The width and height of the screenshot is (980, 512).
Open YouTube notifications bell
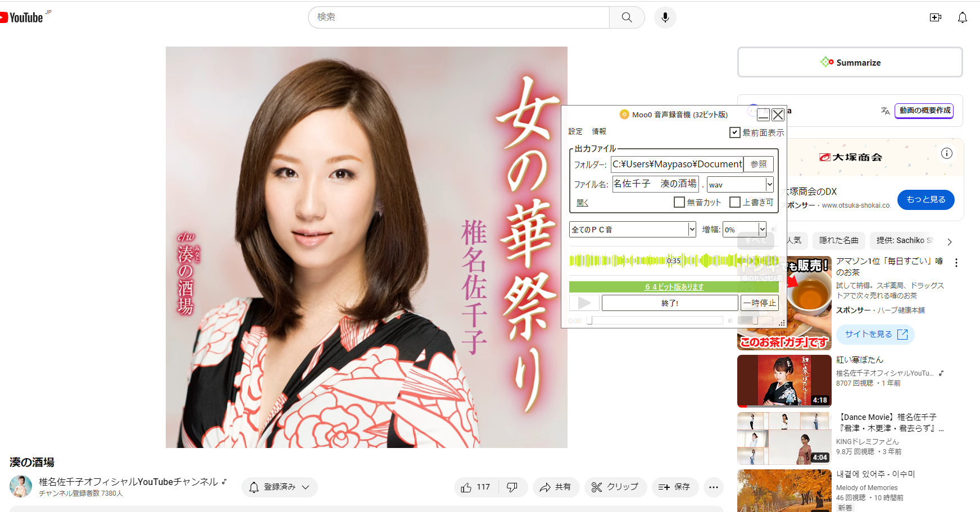[x=963, y=17]
